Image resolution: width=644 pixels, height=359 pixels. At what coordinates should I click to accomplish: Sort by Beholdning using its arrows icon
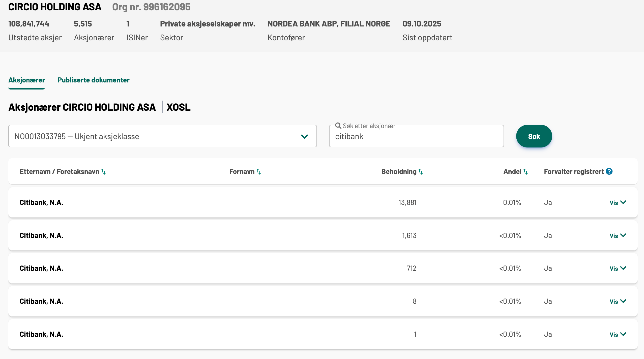point(421,172)
